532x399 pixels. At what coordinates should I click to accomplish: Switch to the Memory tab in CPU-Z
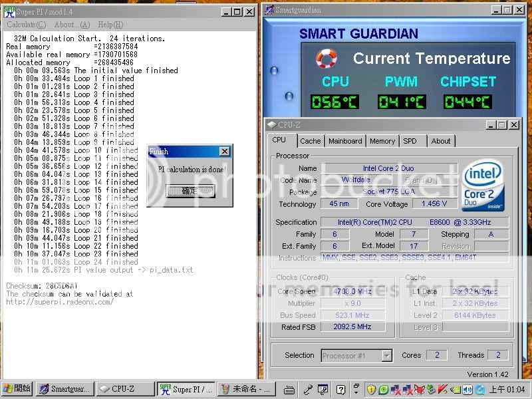tap(382, 141)
